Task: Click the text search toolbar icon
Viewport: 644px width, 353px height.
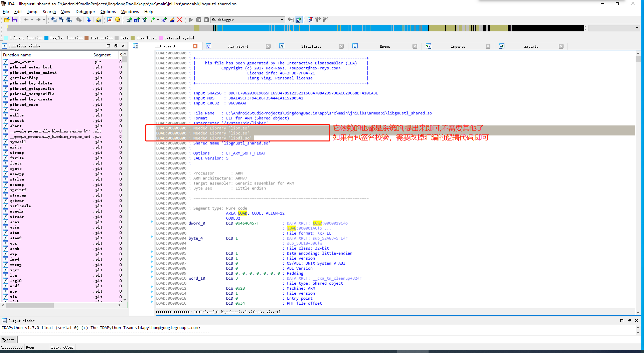Action: (61, 20)
